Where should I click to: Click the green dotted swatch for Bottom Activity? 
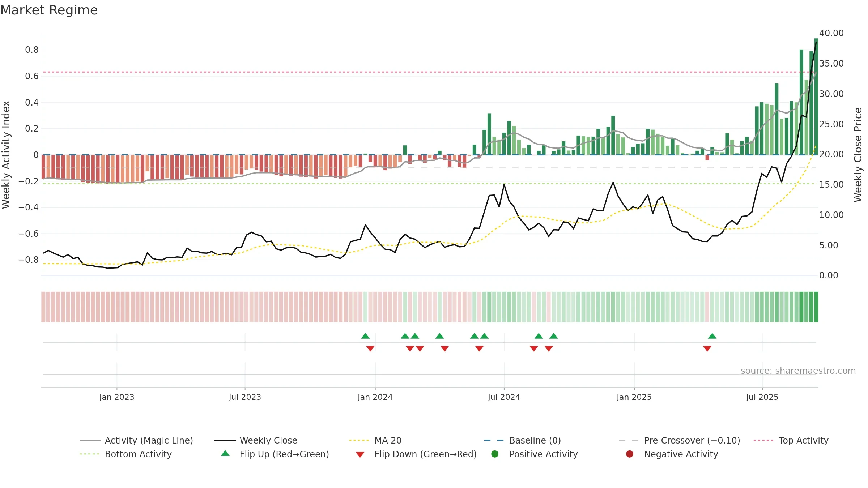(89, 454)
